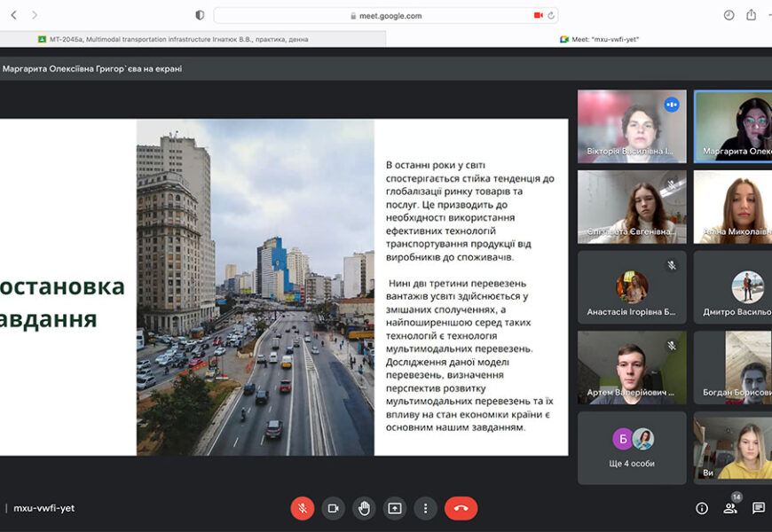772x532 pixels.
Task: Open the "Ще 4 особи" participants tile
Action: (x=632, y=448)
